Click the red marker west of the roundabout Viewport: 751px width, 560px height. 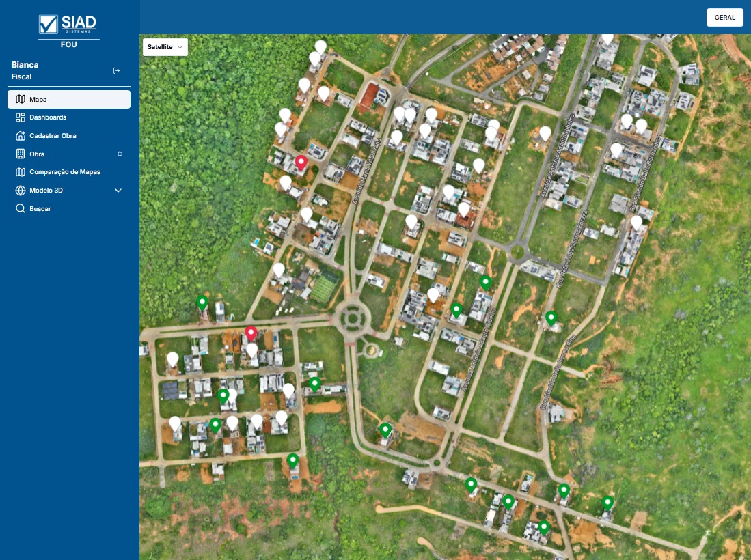coord(251,333)
